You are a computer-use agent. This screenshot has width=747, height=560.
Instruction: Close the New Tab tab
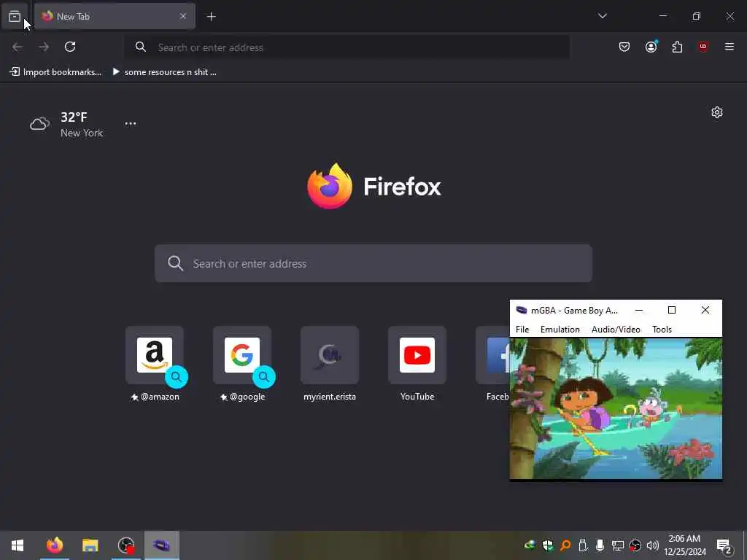183,16
